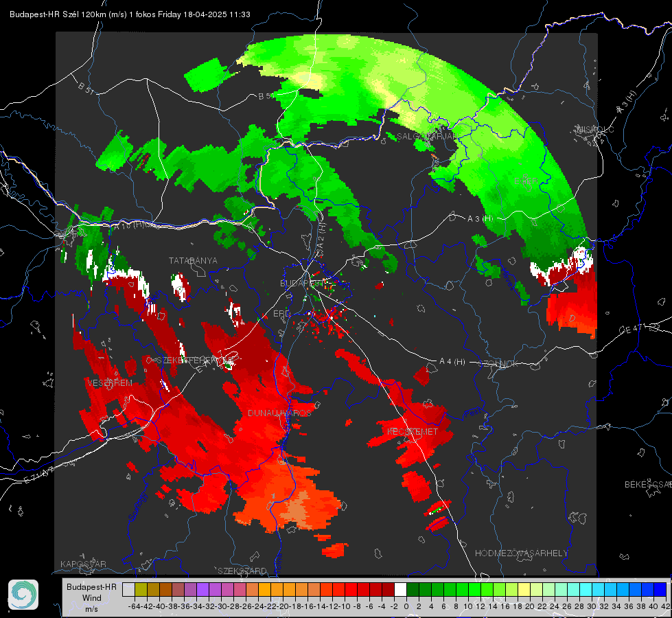
Task: Click the SZÉKESFEHÉRVÁR city label
Action: 195,360
